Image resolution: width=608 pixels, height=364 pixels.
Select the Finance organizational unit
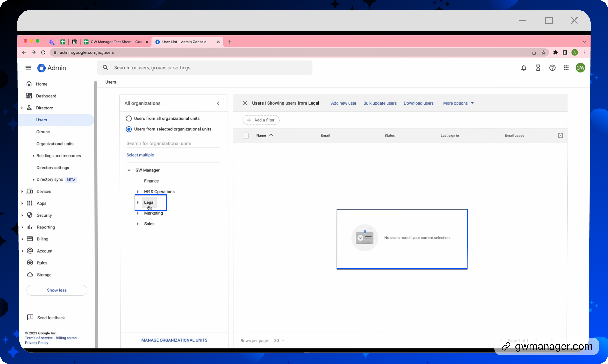[x=151, y=181]
